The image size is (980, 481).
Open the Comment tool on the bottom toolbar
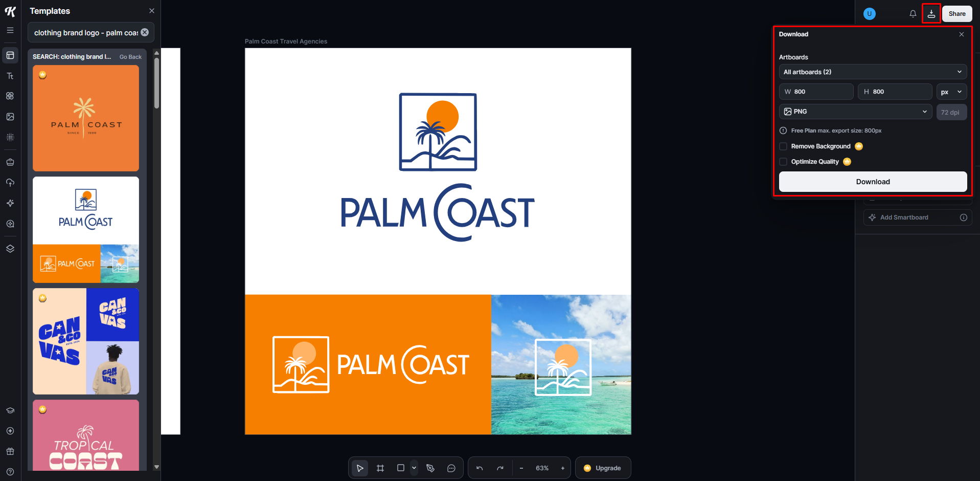[451, 467]
